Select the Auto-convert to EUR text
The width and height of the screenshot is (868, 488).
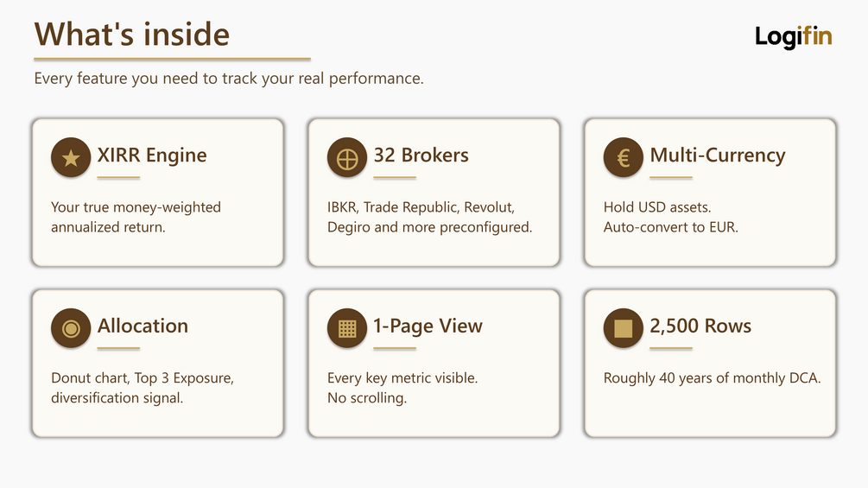point(671,227)
